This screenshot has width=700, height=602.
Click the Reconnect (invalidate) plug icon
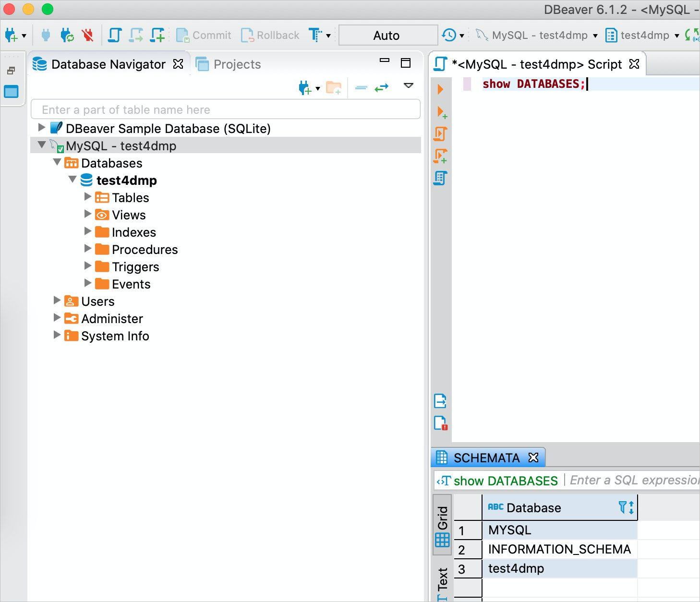(67, 35)
